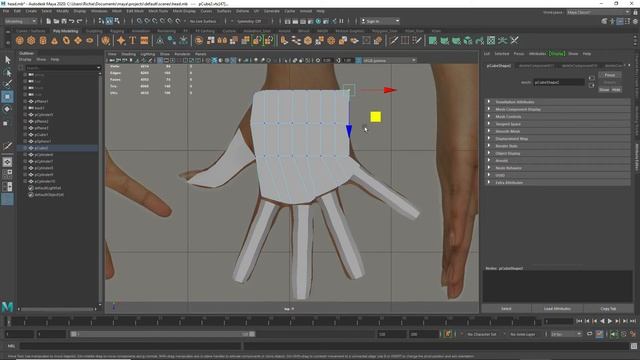Activate the Move tool in the toolbox
This screenshot has height=360, width=640.
click(7, 97)
